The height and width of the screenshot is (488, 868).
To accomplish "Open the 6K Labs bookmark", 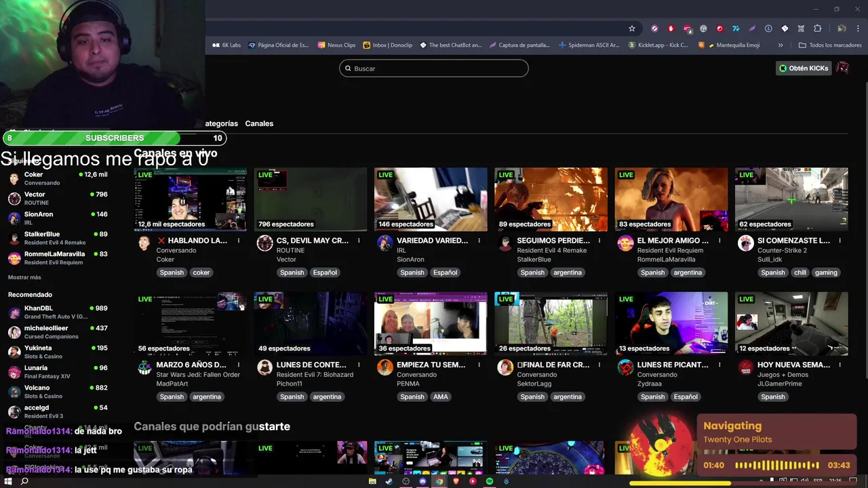I will tap(226, 45).
